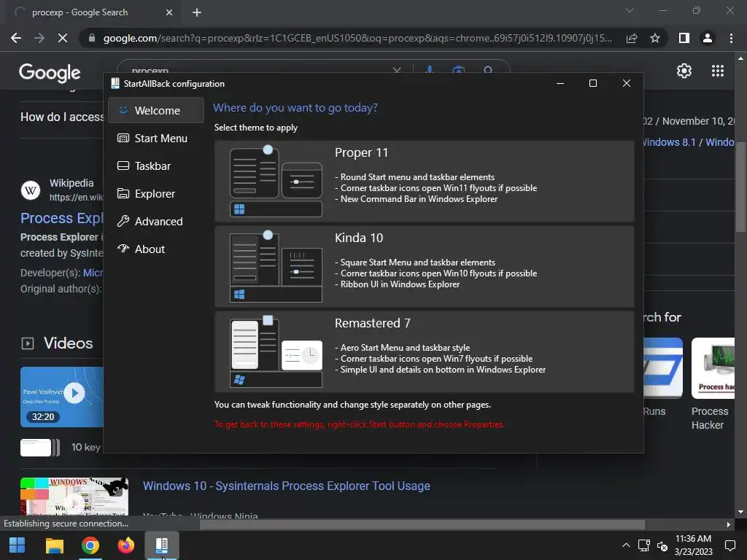The width and height of the screenshot is (747, 560).
Task: Open the notification center icon
Action: [x=729, y=545]
